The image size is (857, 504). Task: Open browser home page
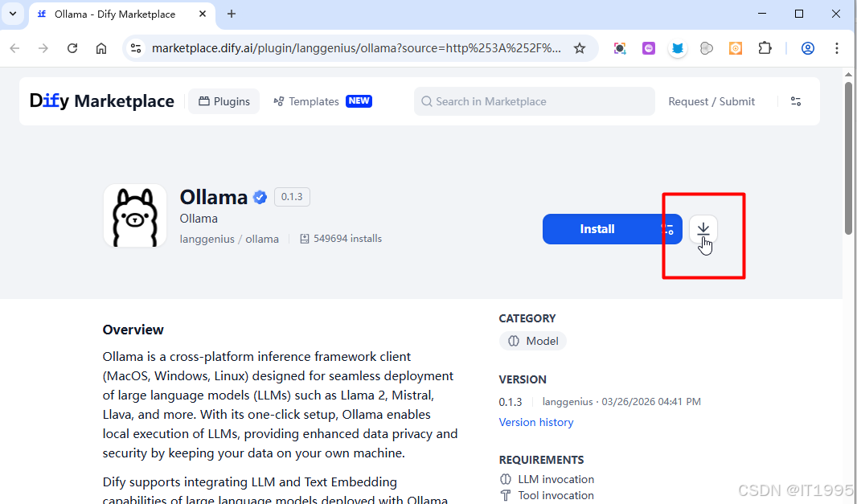[x=101, y=48]
